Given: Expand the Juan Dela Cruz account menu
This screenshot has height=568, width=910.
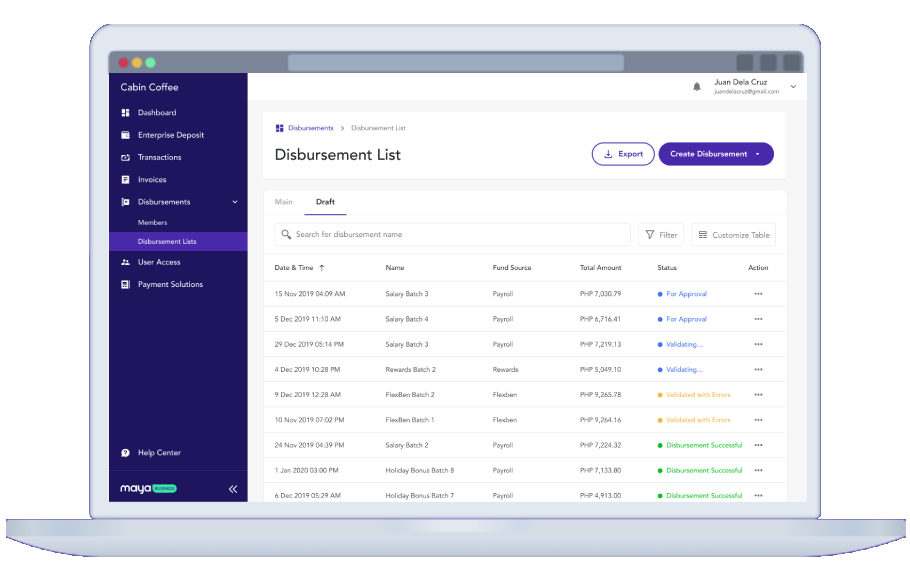Looking at the screenshot, I should 793,87.
